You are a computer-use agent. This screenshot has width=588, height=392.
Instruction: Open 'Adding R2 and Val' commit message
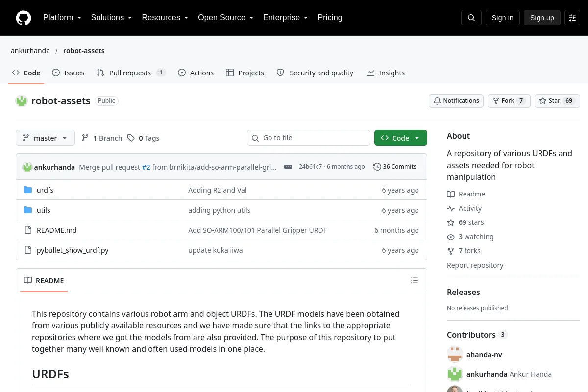(218, 190)
